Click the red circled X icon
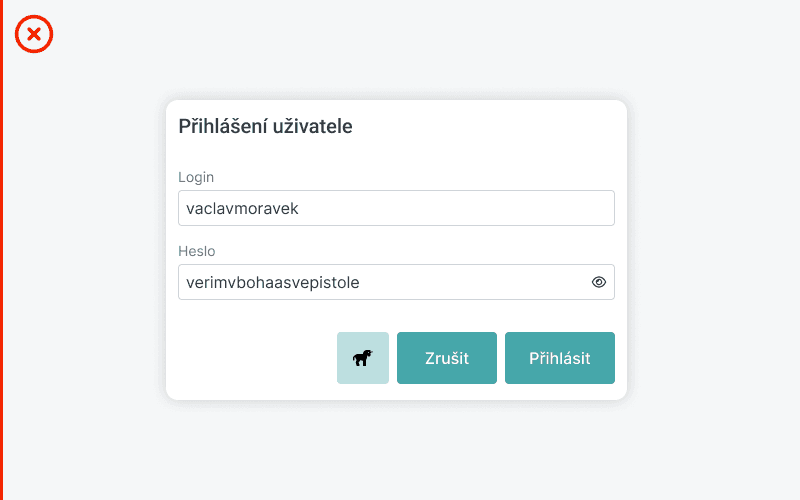 34,35
